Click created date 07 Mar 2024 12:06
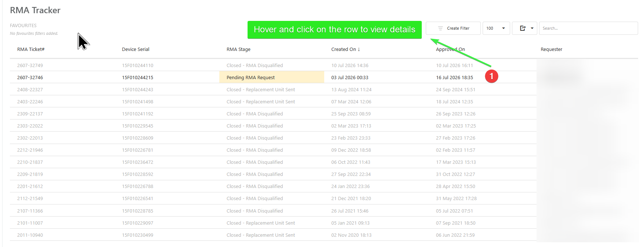 351,102
